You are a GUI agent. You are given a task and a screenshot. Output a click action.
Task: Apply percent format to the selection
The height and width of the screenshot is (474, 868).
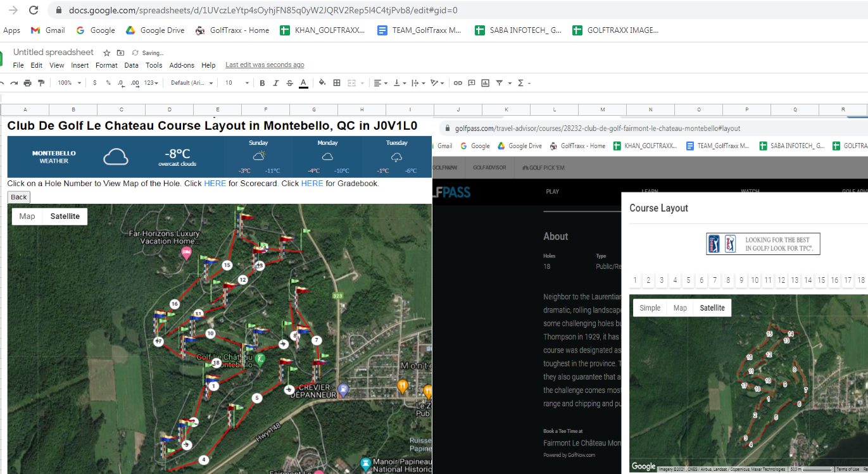(x=108, y=83)
